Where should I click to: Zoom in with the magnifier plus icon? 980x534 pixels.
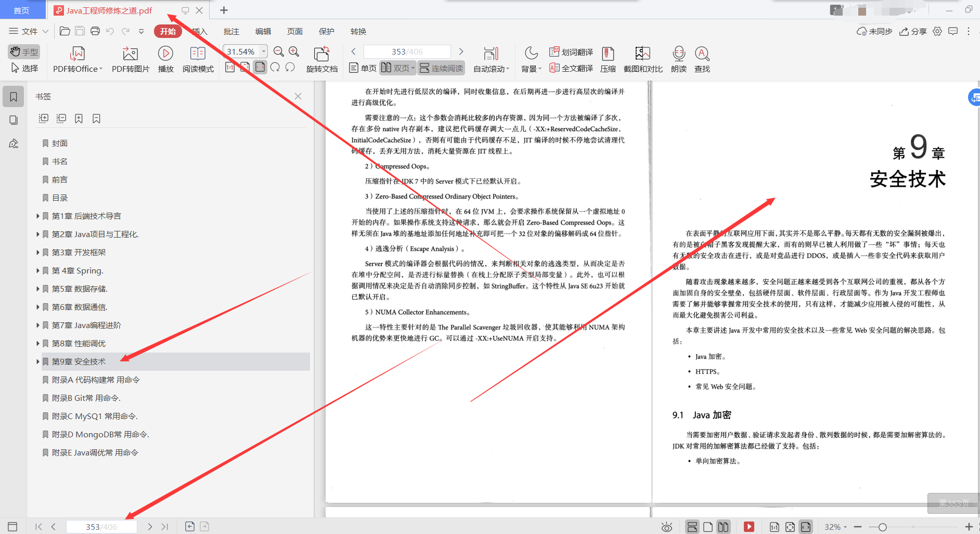[294, 51]
